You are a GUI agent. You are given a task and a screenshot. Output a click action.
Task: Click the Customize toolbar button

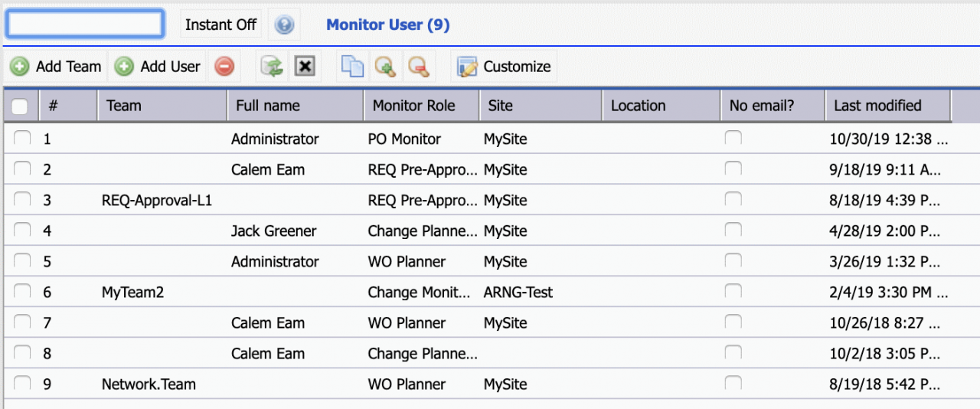pyautogui.click(x=505, y=67)
